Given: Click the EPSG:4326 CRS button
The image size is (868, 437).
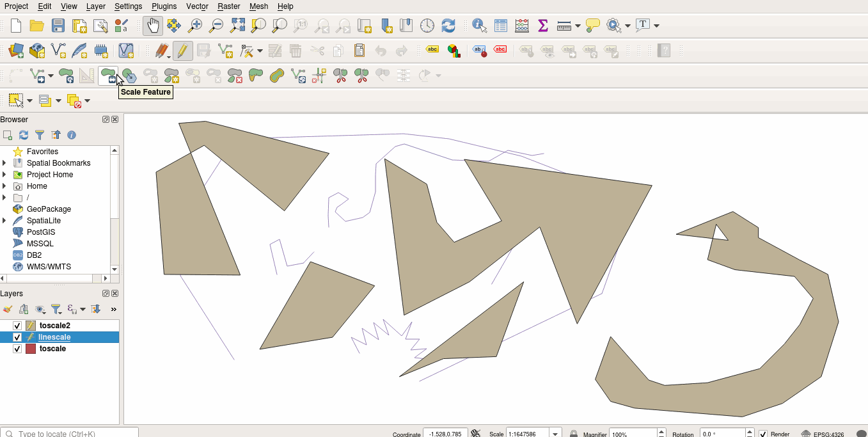Looking at the screenshot, I should point(823,434).
